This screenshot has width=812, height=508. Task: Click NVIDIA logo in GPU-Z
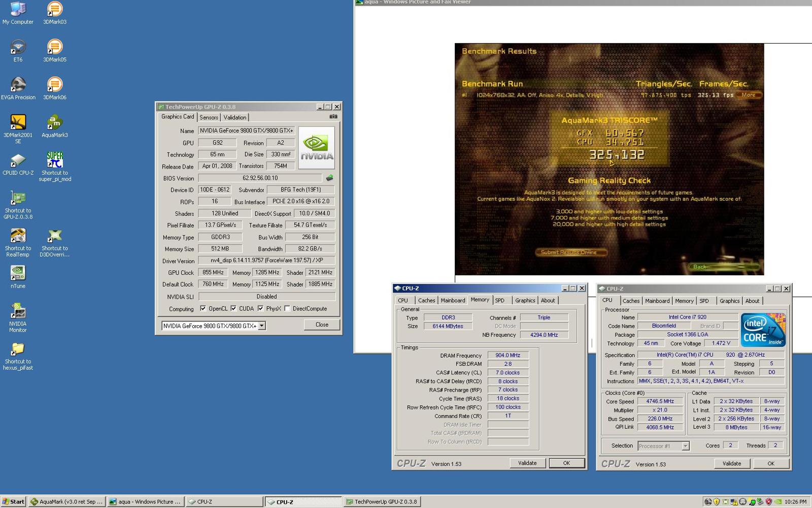coord(317,147)
